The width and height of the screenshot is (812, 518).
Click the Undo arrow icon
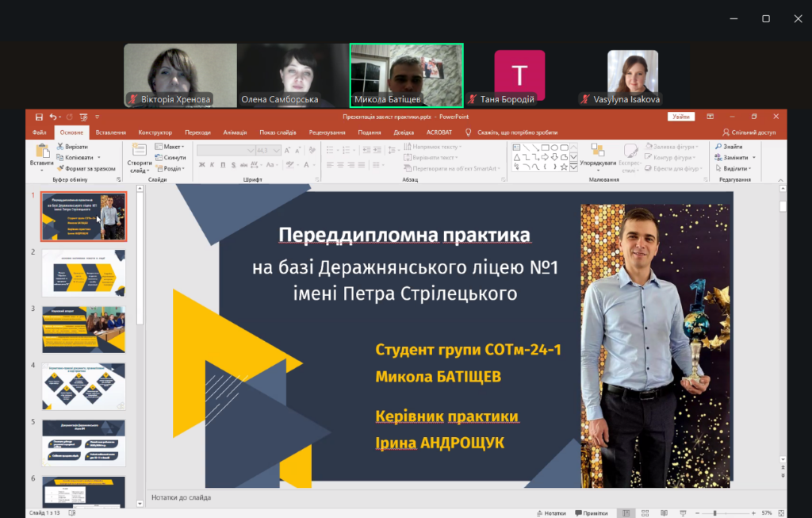[x=53, y=117]
